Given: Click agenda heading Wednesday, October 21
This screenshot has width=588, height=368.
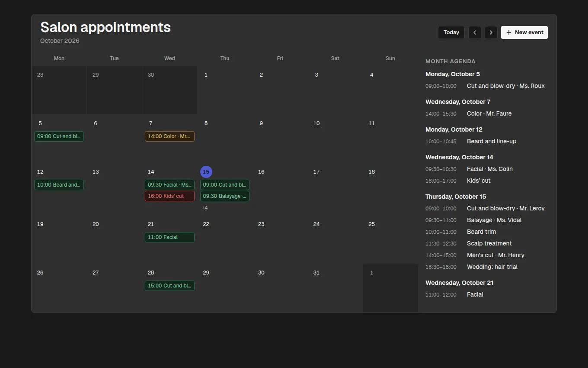Looking at the screenshot, I should (x=459, y=283).
